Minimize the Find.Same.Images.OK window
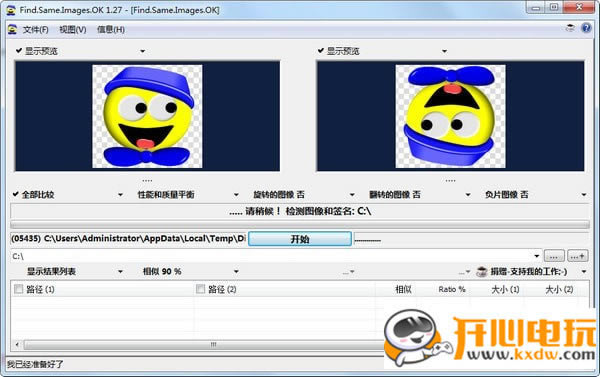This screenshot has width=600, height=377. pos(536,8)
